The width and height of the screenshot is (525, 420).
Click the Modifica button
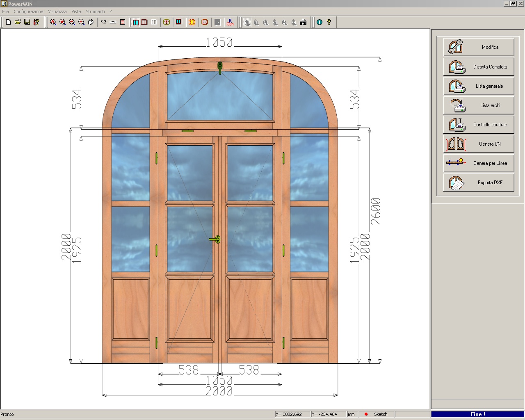tap(478, 47)
